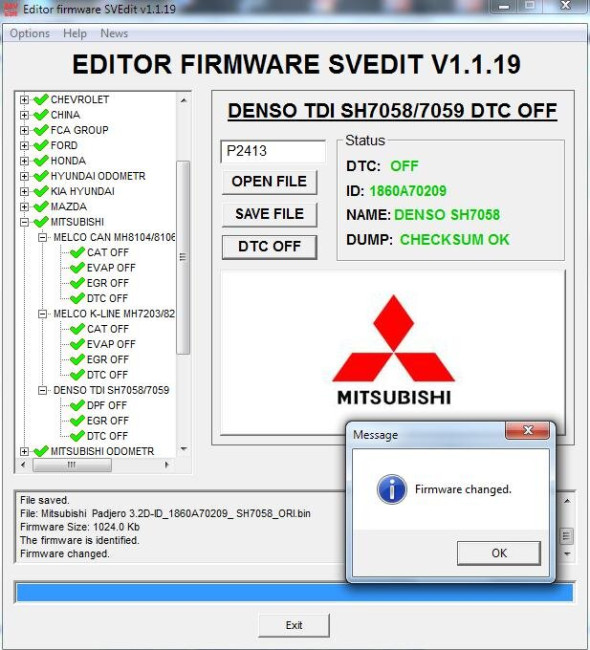
Task: Click checkmark of DTC OFF under DENSO TDI
Action: click(78, 436)
